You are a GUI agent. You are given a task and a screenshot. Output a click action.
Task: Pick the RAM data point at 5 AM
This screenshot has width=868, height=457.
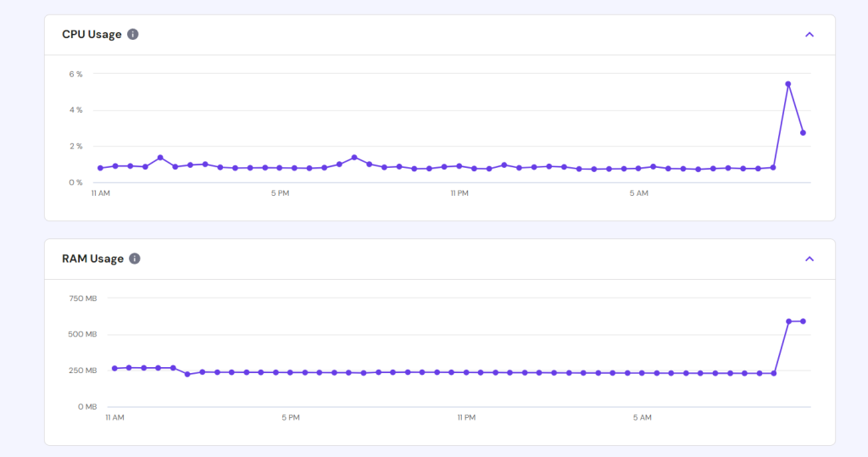click(x=642, y=373)
